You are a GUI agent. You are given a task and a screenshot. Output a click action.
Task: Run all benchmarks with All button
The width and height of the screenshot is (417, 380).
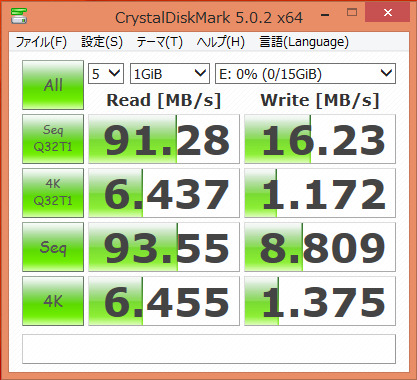[x=53, y=85]
